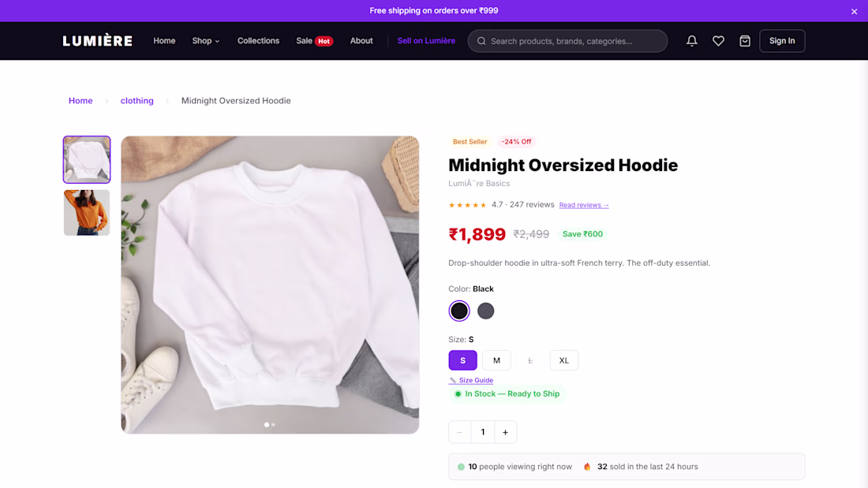
Task: Open the Read reviews link
Action: [583, 205]
